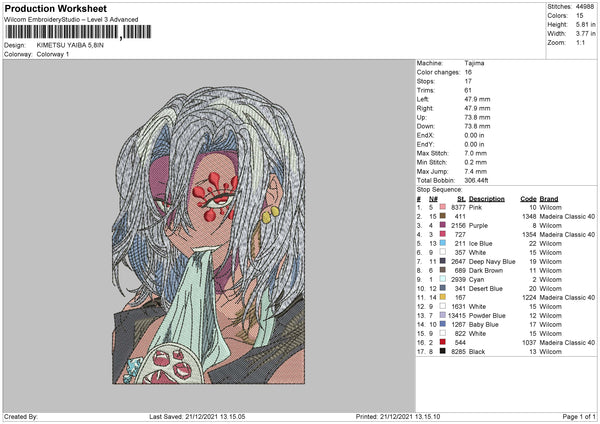Click the 'EndX:' value '0.00 in'
This screenshot has height=424, width=600.
(474, 135)
